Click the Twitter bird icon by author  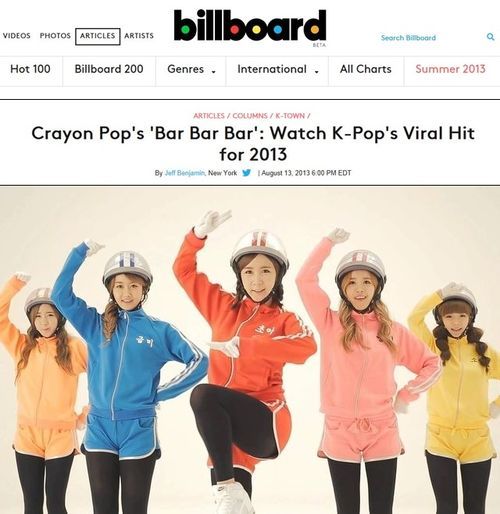[247, 173]
